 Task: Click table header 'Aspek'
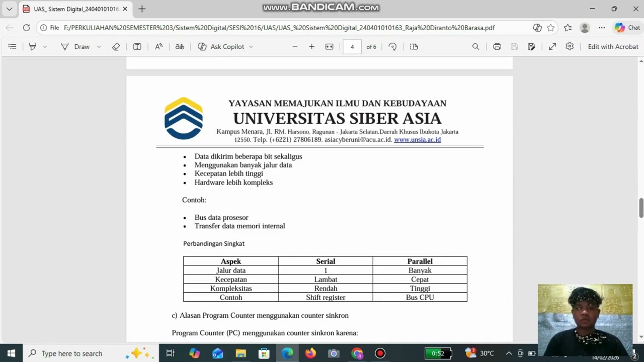point(231,261)
